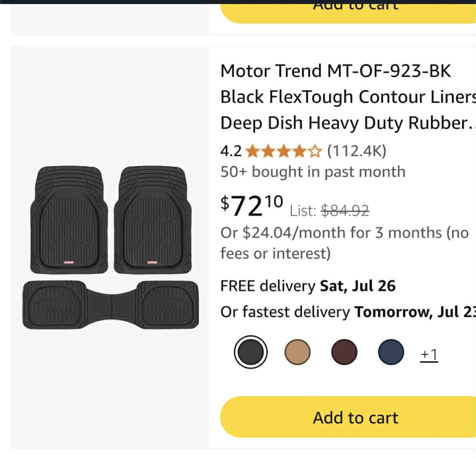The height and width of the screenshot is (458, 476).
Task: Click the $72.10 price
Action: (252, 206)
